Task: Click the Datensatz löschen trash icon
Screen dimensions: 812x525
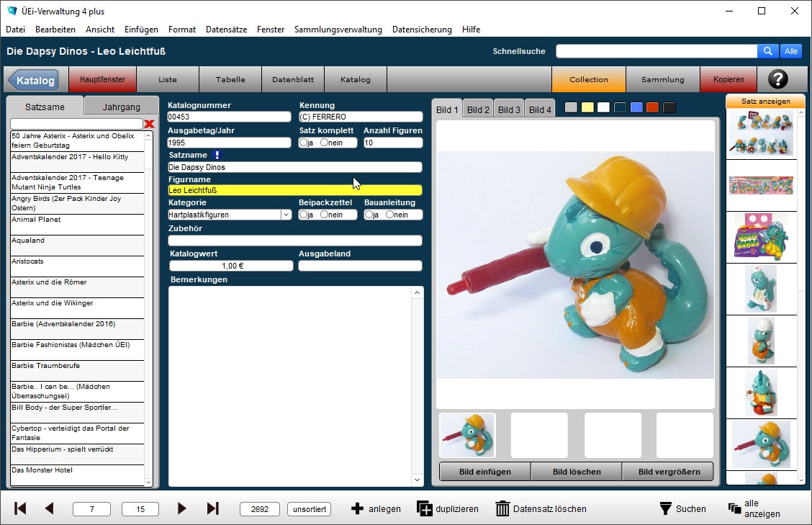Action: point(502,509)
